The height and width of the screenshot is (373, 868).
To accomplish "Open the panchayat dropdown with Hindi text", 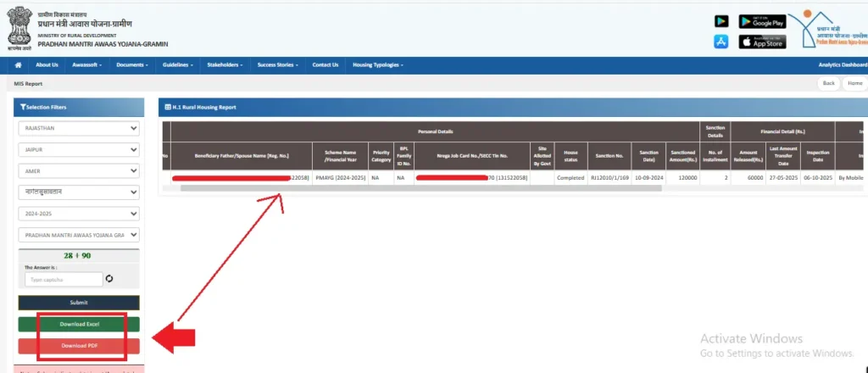I will coord(79,192).
